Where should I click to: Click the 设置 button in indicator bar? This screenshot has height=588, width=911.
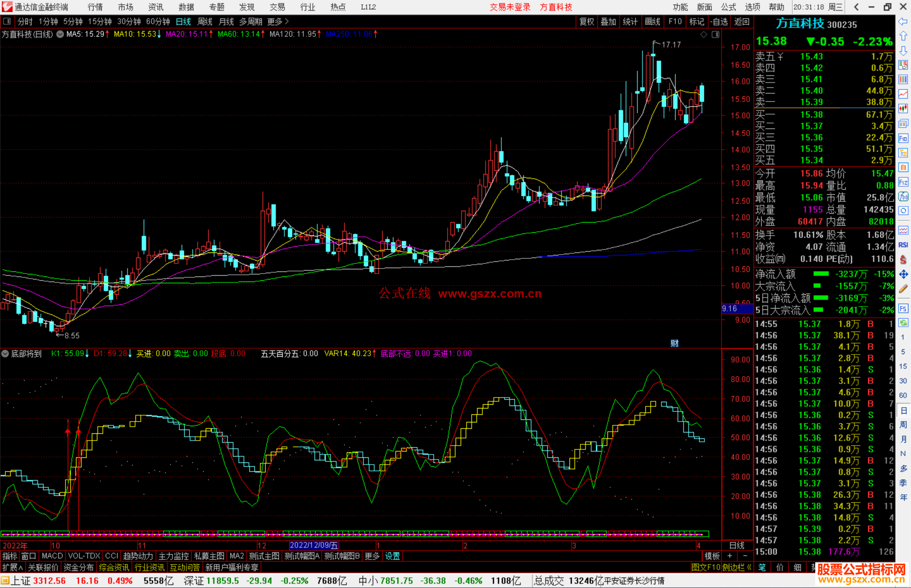pos(392,556)
